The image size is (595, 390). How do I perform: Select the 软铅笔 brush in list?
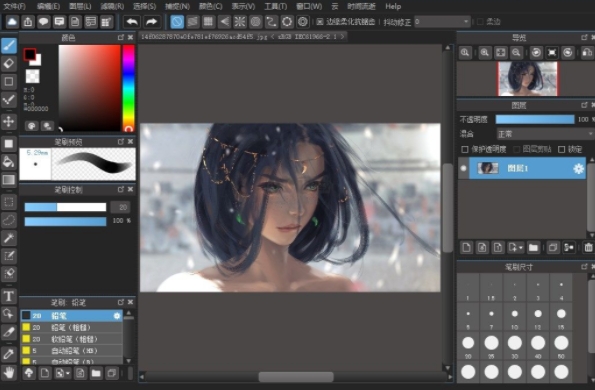click(x=71, y=339)
